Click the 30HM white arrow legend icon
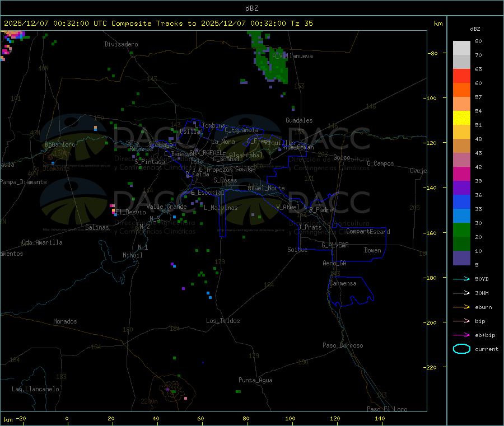The height and width of the screenshot is (426, 504). pos(461,293)
